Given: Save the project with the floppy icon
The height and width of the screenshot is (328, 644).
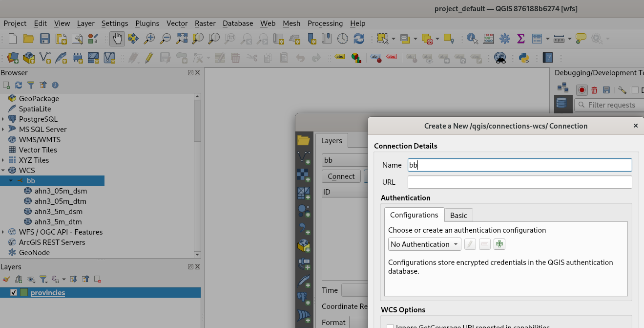Looking at the screenshot, I should 44,39.
